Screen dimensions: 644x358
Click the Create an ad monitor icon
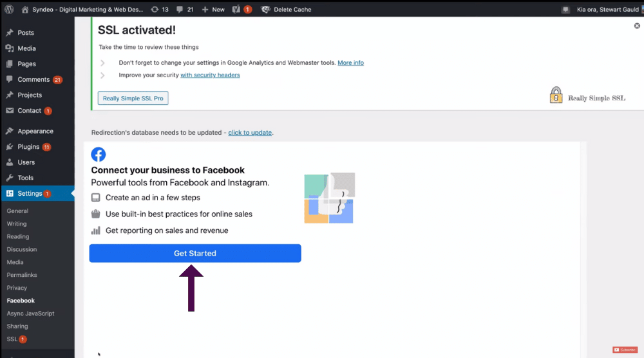click(x=96, y=198)
